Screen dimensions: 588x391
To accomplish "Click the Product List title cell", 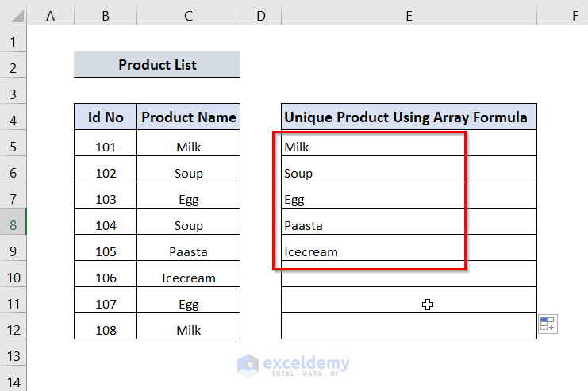I will coord(157,64).
